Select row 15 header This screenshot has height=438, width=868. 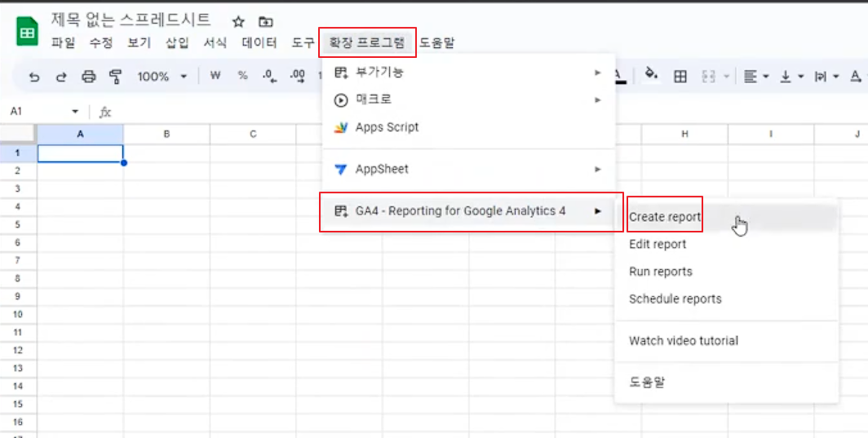tap(18, 405)
